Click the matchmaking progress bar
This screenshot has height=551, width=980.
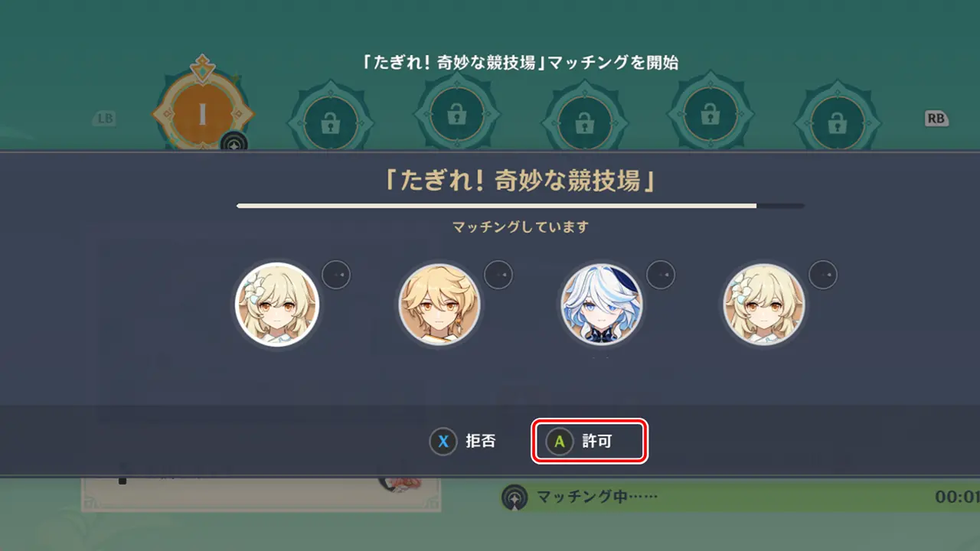pyautogui.click(x=521, y=206)
